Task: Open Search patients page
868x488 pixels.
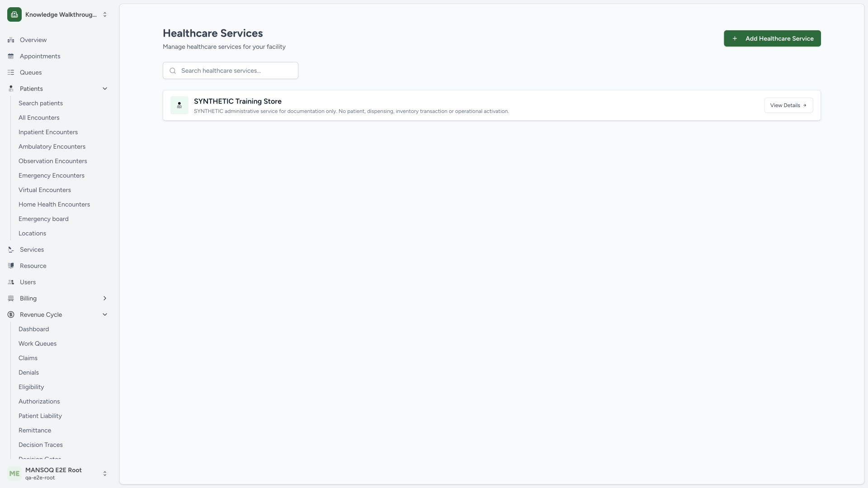Action: tap(41, 103)
